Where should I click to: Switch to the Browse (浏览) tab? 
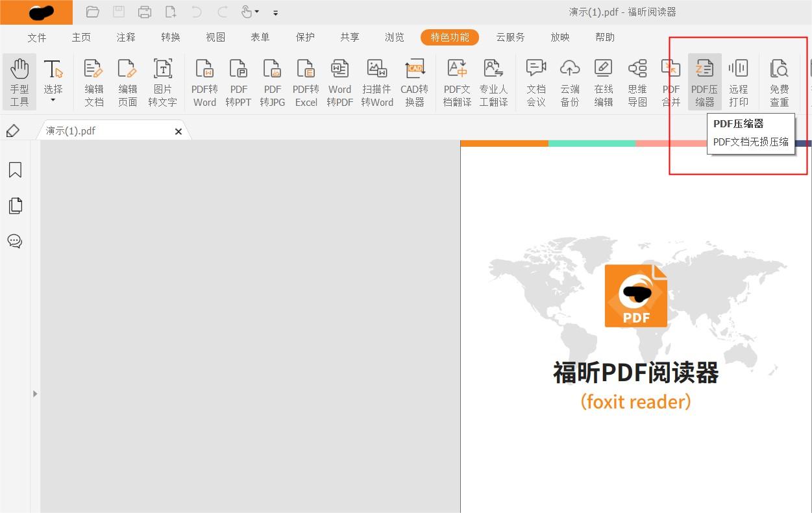[395, 37]
